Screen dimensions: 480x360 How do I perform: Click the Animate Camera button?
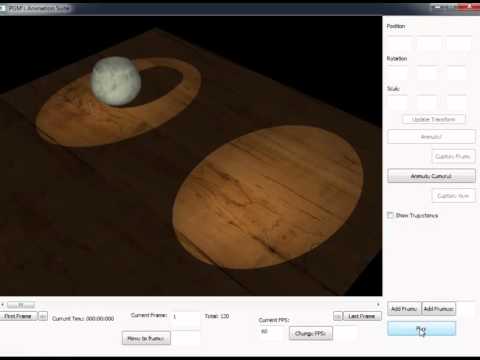[431, 176]
